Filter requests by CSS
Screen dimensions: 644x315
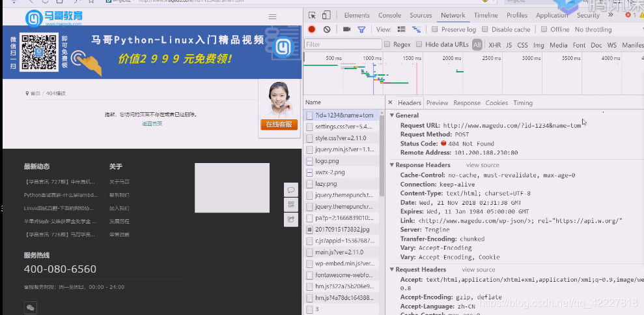point(522,45)
